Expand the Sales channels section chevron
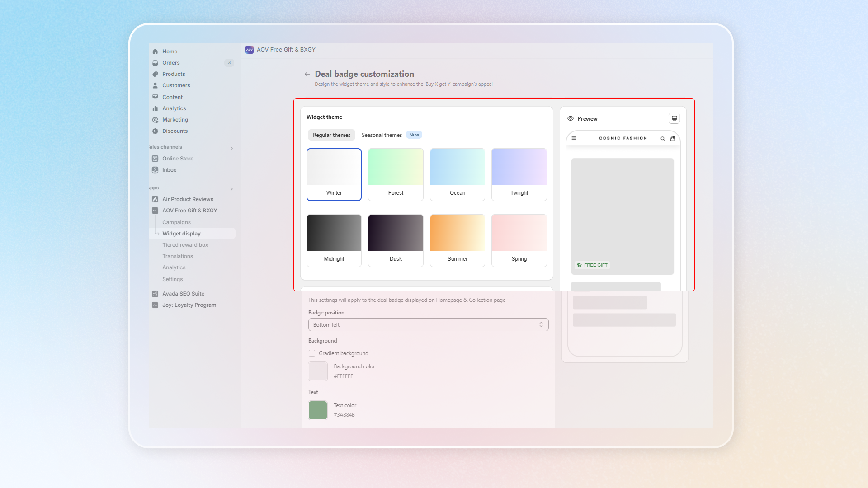Image resolution: width=868 pixels, height=488 pixels. point(231,148)
